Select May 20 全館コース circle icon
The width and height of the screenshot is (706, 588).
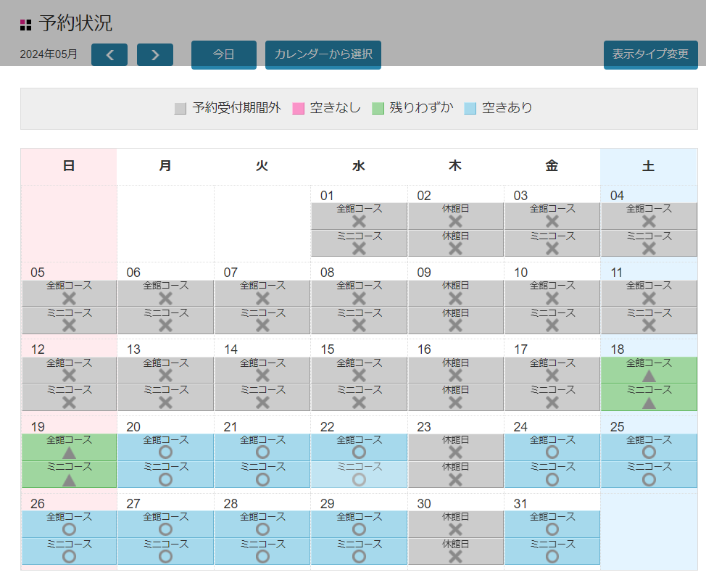[x=165, y=452]
